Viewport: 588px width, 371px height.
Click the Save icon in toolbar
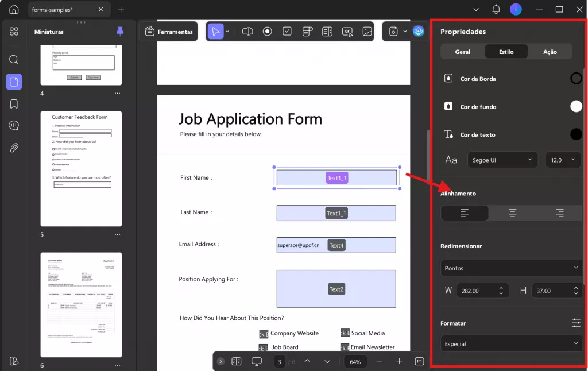click(x=393, y=32)
